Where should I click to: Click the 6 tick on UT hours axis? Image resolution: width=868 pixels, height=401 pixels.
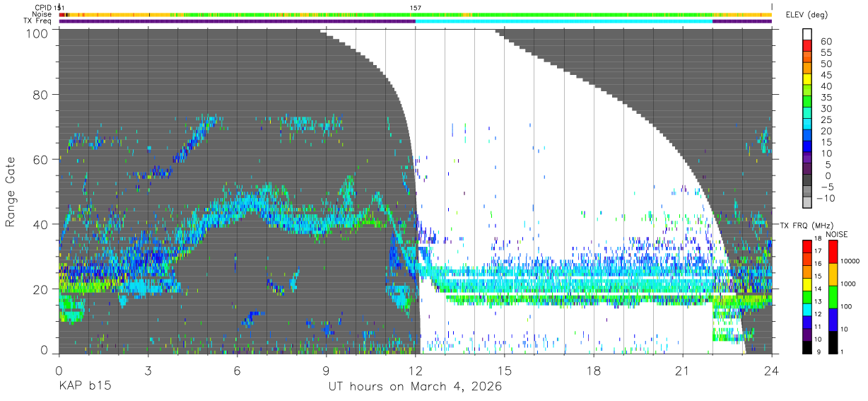pyautogui.click(x=237, y=370)
